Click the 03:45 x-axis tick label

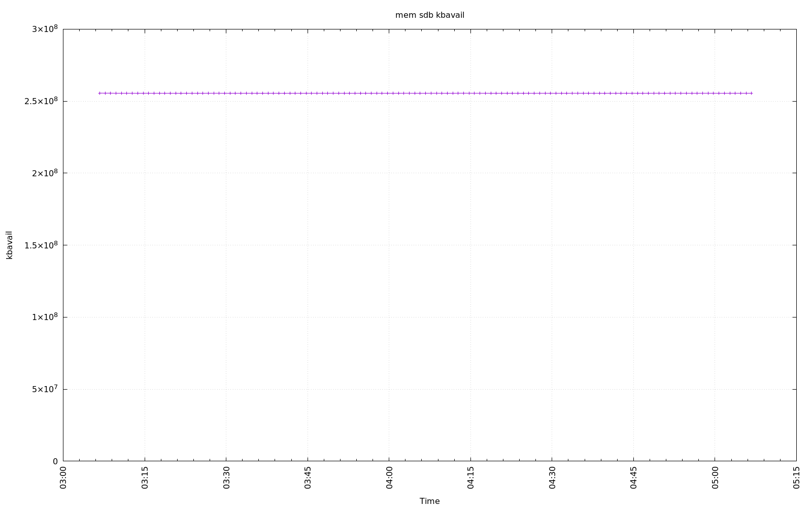[x=308, y=478]
